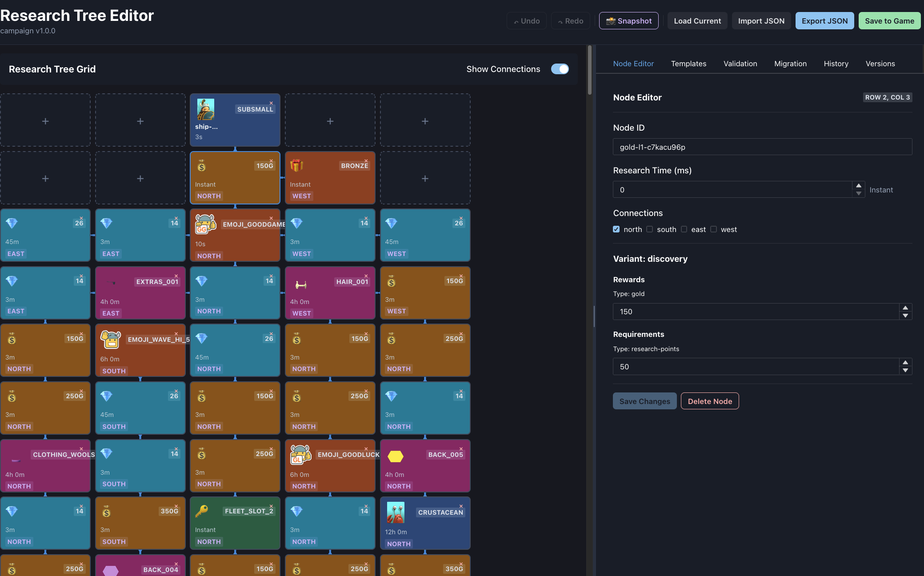Click the SUBSMALL ship node icon
The height and width of the screenshot is (576, 924).
205,109
